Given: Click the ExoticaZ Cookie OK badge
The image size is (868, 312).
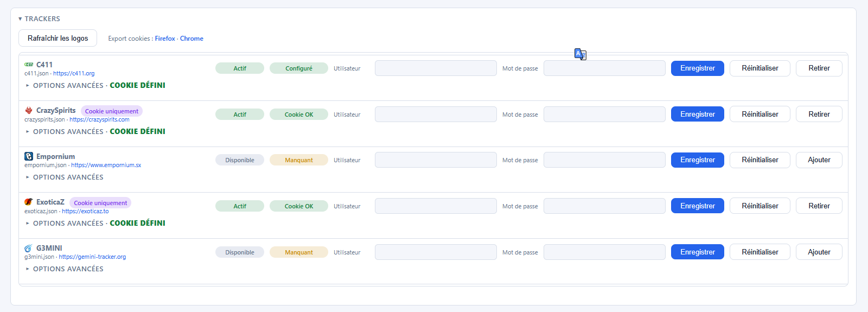Looking at the screenshot, I should point(299,206).
